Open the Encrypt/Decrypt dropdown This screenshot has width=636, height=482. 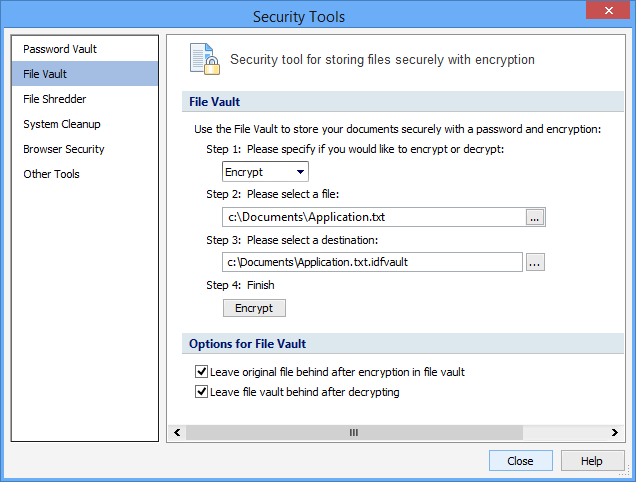265,172
